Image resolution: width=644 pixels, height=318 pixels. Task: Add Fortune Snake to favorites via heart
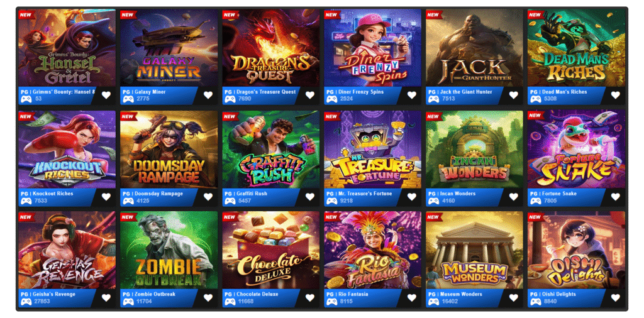click(615, 197)
